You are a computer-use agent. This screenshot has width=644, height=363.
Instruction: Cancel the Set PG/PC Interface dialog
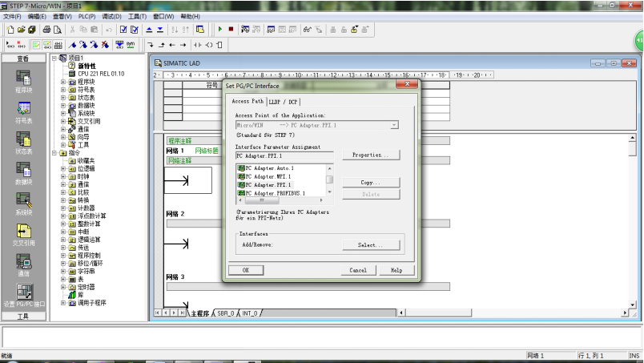pyautogui.click(x=358, y=270)
